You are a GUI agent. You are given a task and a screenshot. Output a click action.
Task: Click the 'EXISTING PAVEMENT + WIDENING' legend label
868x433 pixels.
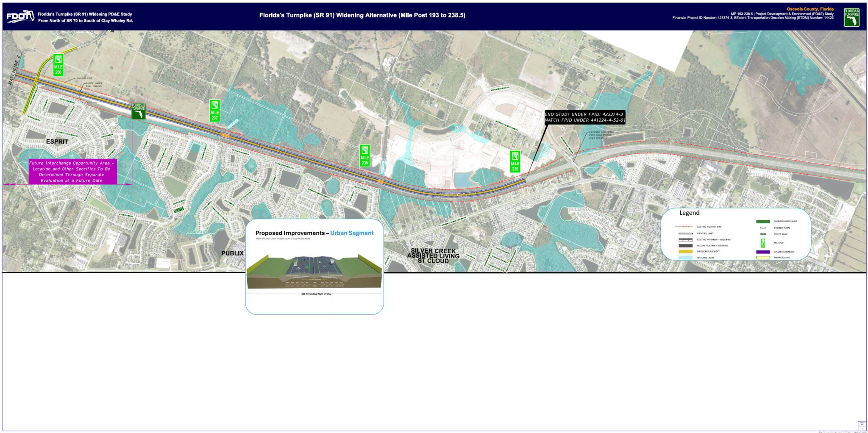click(714, 240)
